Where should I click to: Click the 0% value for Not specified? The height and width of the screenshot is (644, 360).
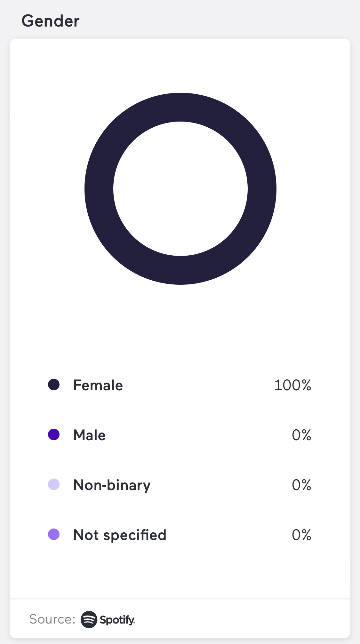point(301,535)
